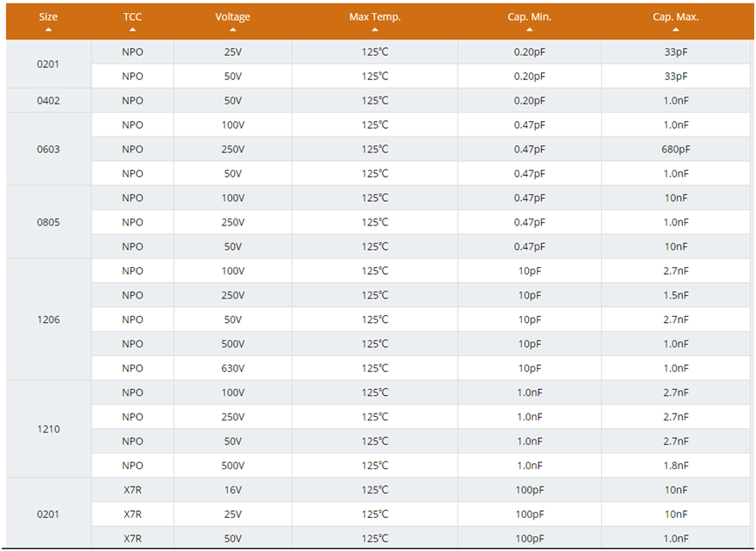
Task: Click the 1.8nF Cap. Max. value
Action: point(675,466)
